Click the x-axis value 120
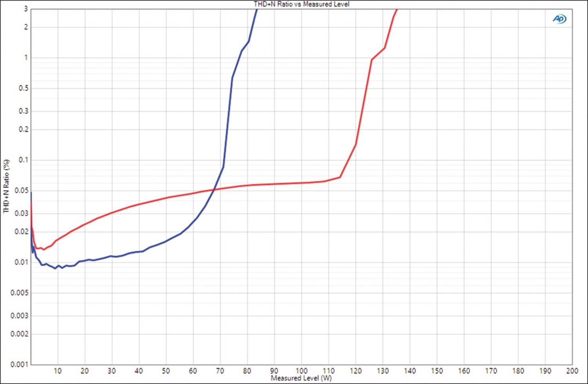 click(x=356, y=371)
